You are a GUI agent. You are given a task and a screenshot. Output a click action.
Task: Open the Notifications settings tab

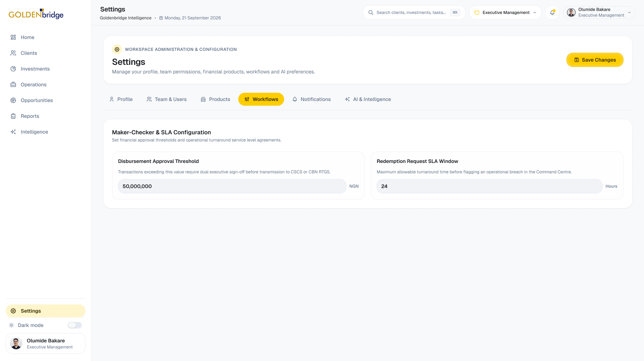click(x=312, y=99)
